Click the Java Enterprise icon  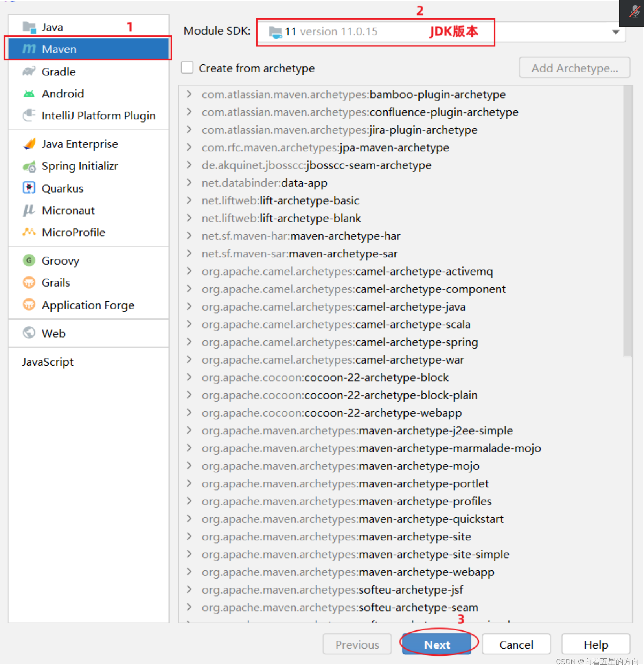click(29, 144)
